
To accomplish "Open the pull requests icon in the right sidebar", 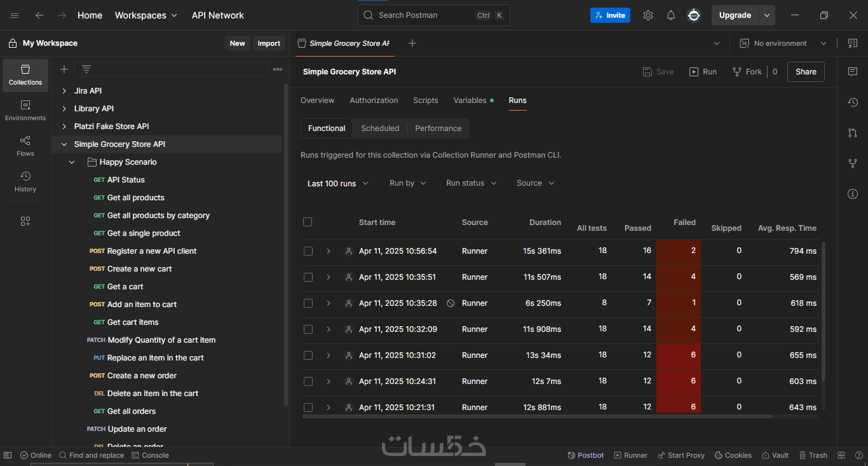I will coord(853,133).
